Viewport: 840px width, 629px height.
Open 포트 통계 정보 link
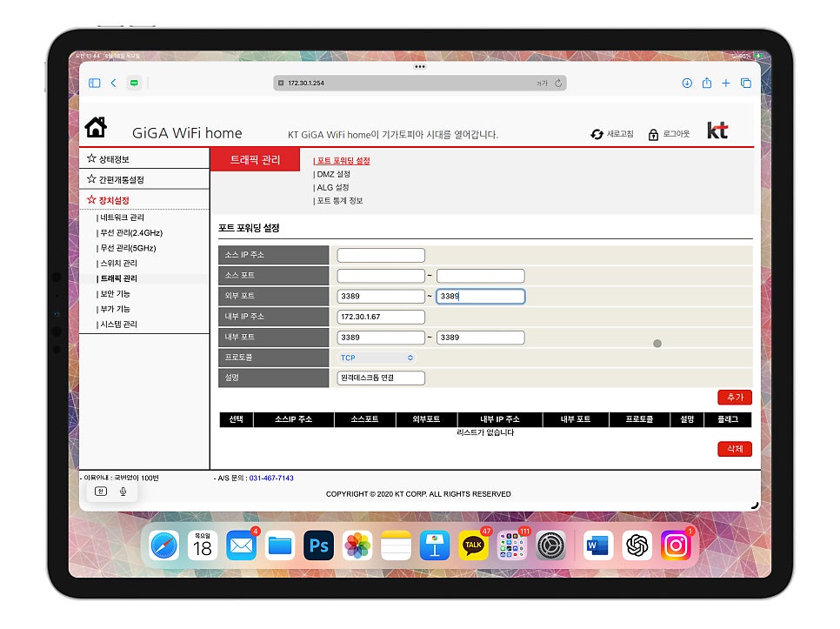click(340, 201)
